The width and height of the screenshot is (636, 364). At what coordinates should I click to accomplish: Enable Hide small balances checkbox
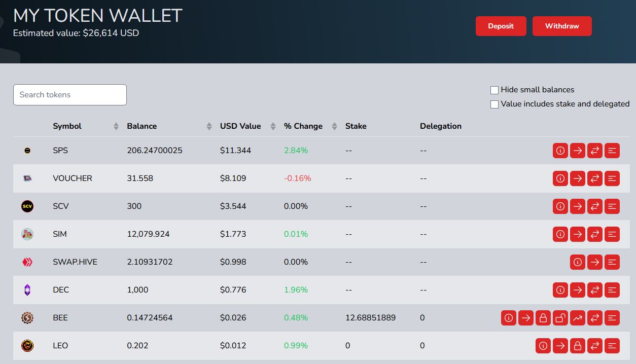coord(494,90)
